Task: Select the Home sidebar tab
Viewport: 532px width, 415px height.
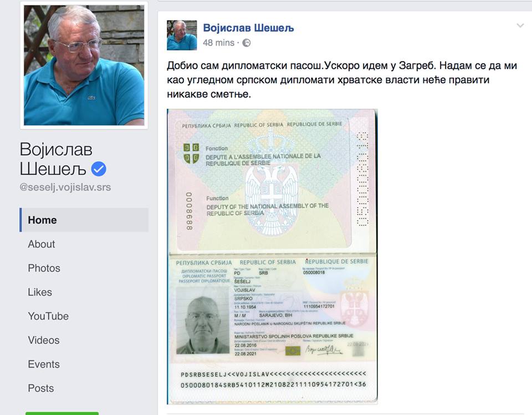Action: [84, 220]
